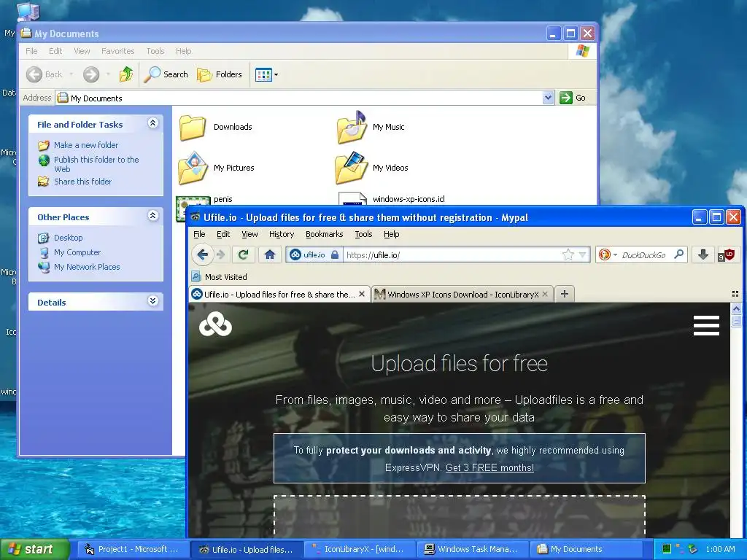The width and height of the screenshot is (747, 560).
Task: Click the browser page scrollbar up arrow
Action: (x=736, y=309)
